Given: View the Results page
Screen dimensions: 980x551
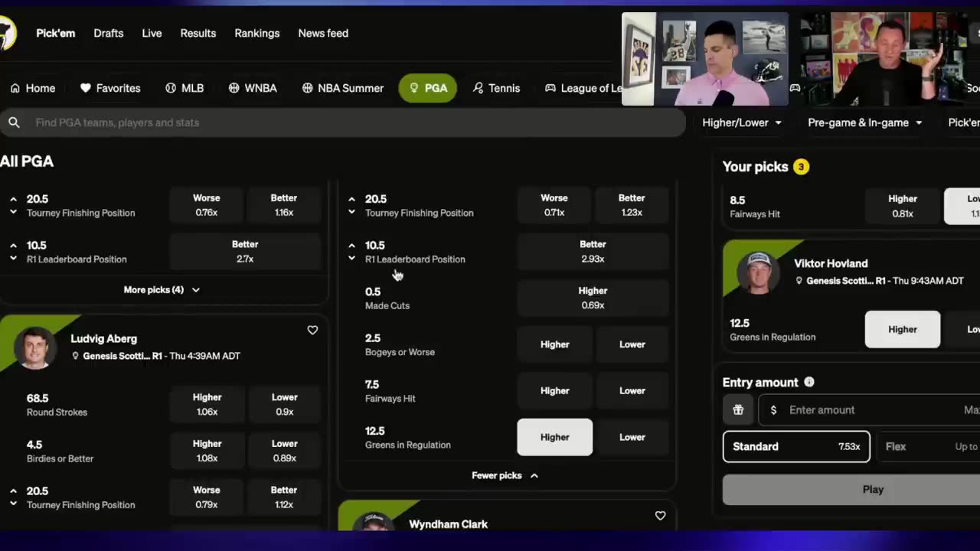Looking at the screenshot, I should point(198,33).
